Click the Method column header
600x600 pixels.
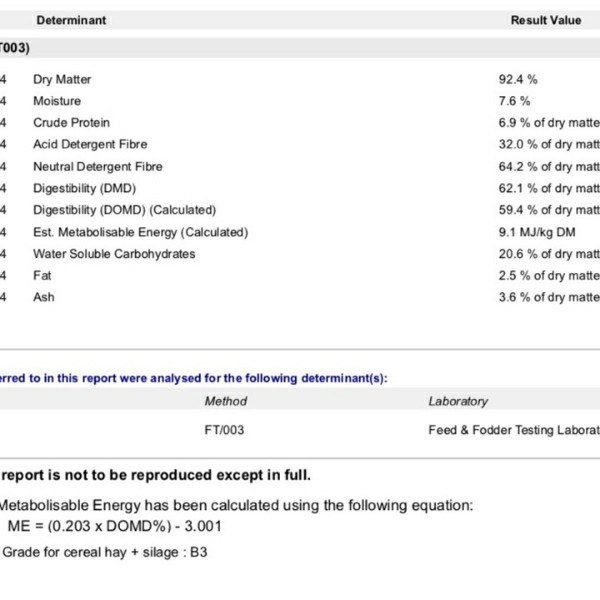click(225, 401)
